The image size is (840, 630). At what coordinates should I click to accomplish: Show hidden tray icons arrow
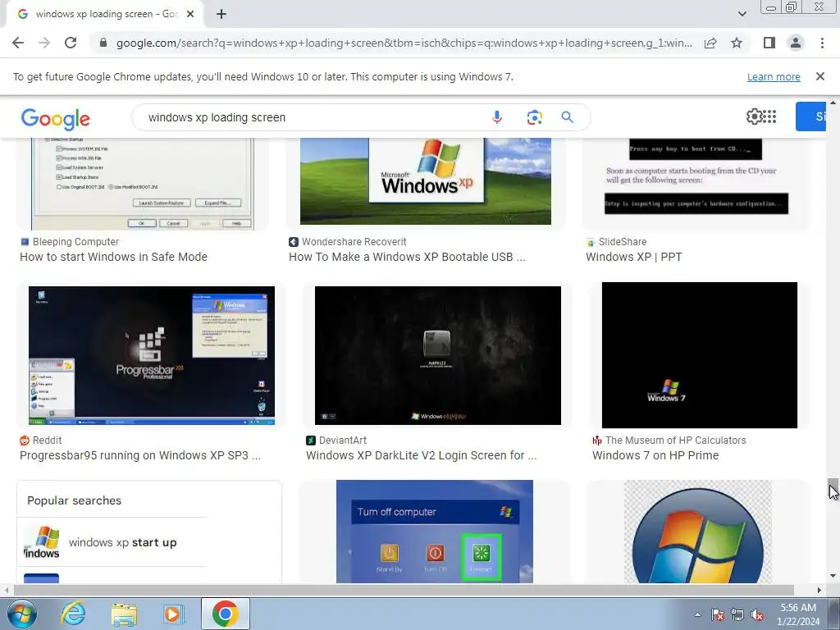[x=697, y=614]
